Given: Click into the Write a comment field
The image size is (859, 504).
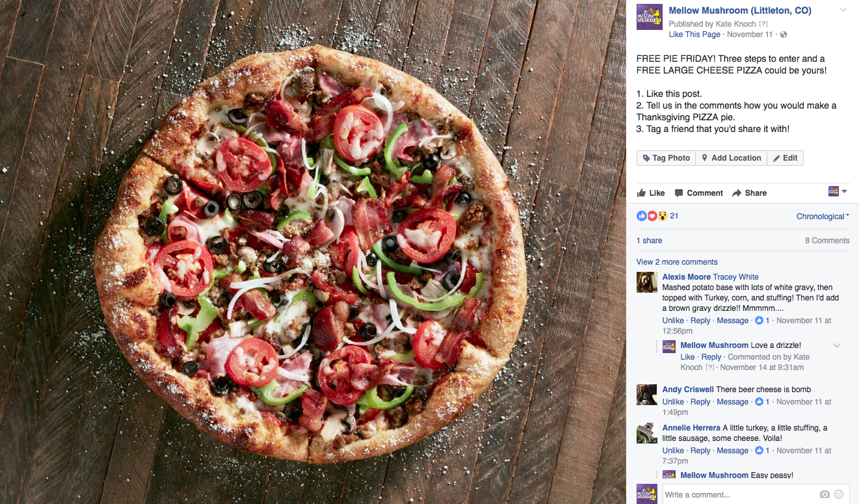Looking at the screenshot, I should 739,494.
